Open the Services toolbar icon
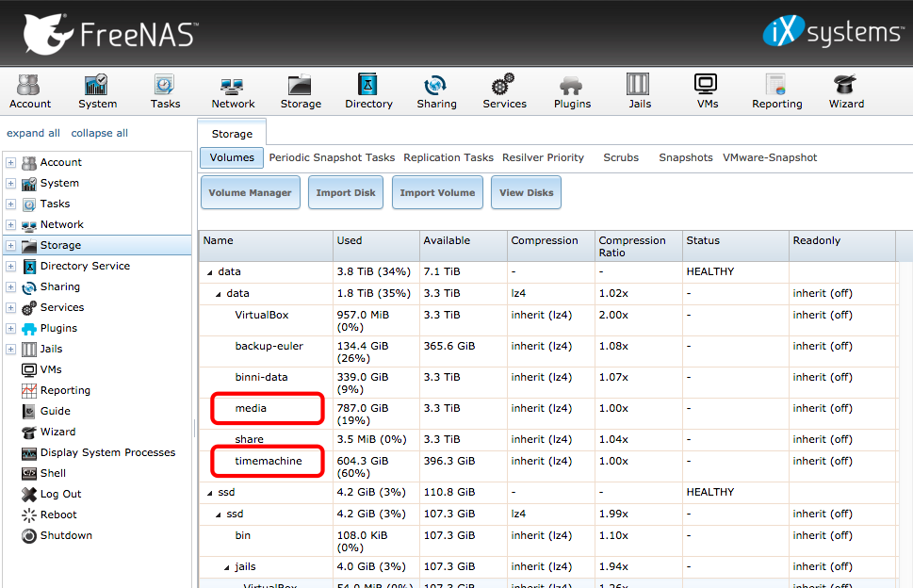 [504, 92]
